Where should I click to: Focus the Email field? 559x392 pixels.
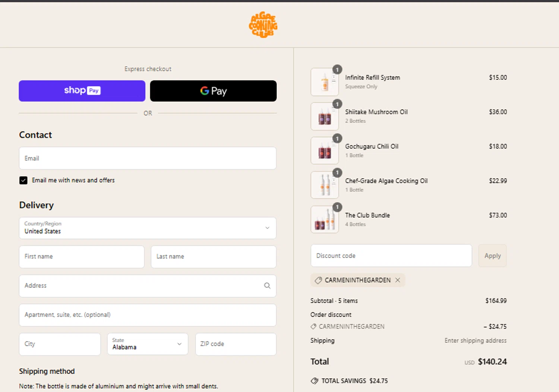pos(148,158)
